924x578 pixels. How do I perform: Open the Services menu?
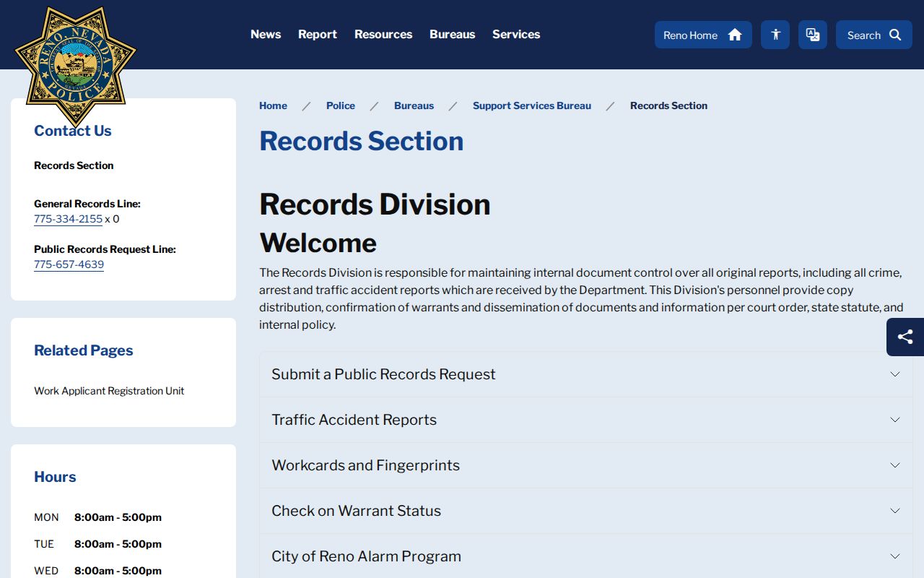[516, 34]
